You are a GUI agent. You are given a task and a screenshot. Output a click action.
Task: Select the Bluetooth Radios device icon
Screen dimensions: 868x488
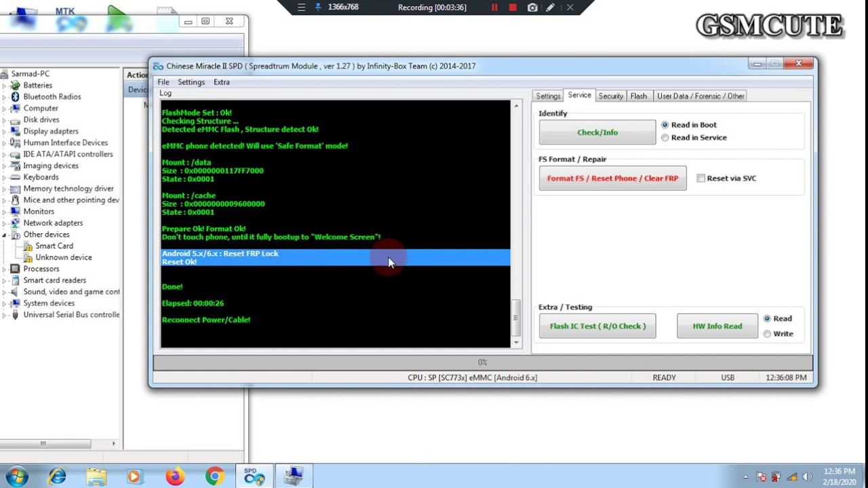point(15,97)
